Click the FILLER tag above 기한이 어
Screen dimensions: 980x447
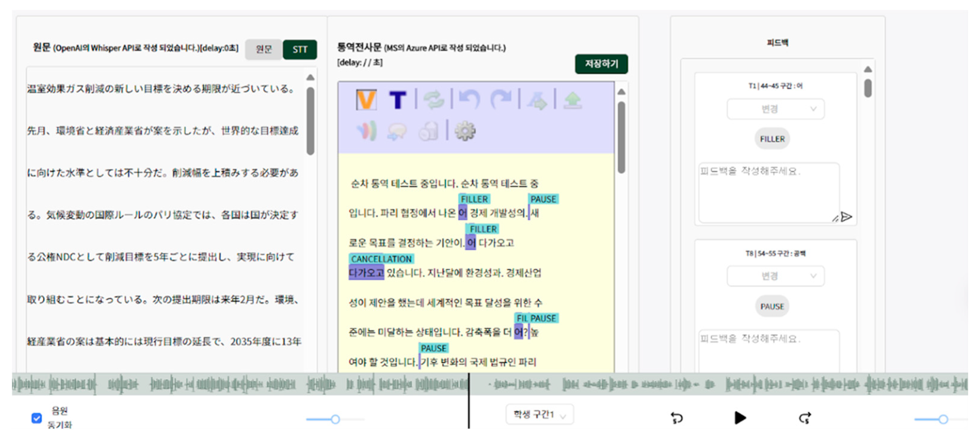coord(483,229)
